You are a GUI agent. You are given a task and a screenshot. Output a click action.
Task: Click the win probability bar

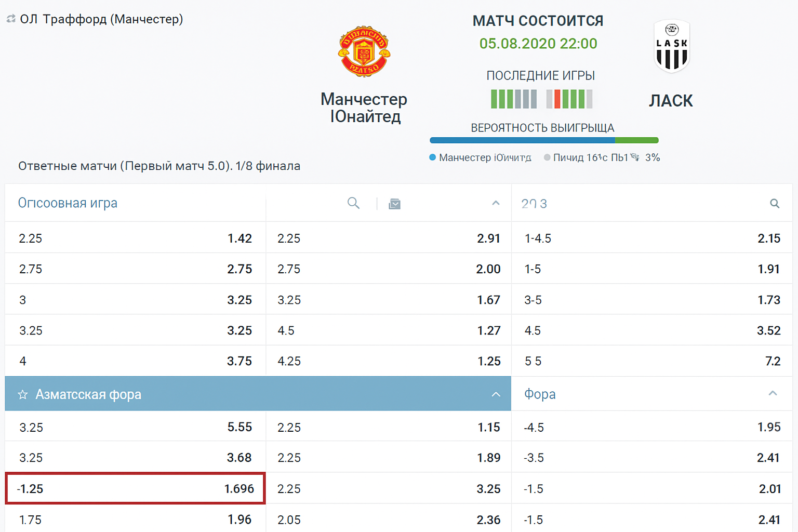[543, 140]
